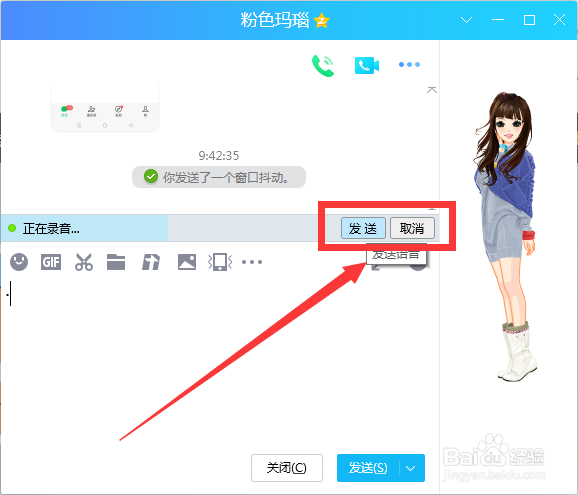Open extra toolbar tools via gray three dots

(252, 262)
